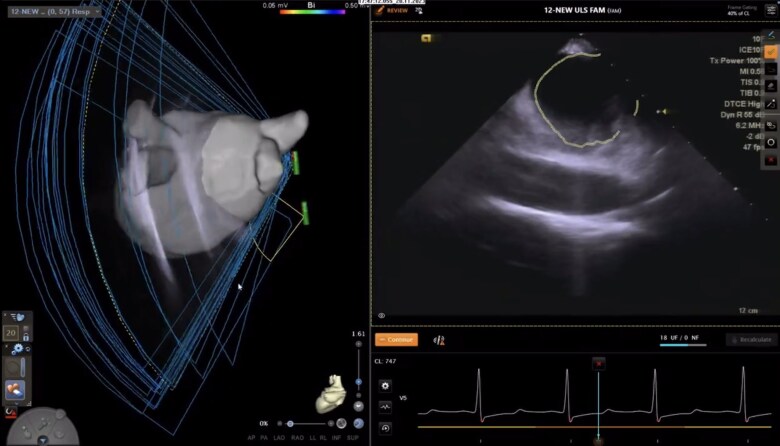Expand the down arrow on the circular control pad
Image resolution: width=780 pixels, height=446 pixels.
pyautogui.click(x=43, y=441)
